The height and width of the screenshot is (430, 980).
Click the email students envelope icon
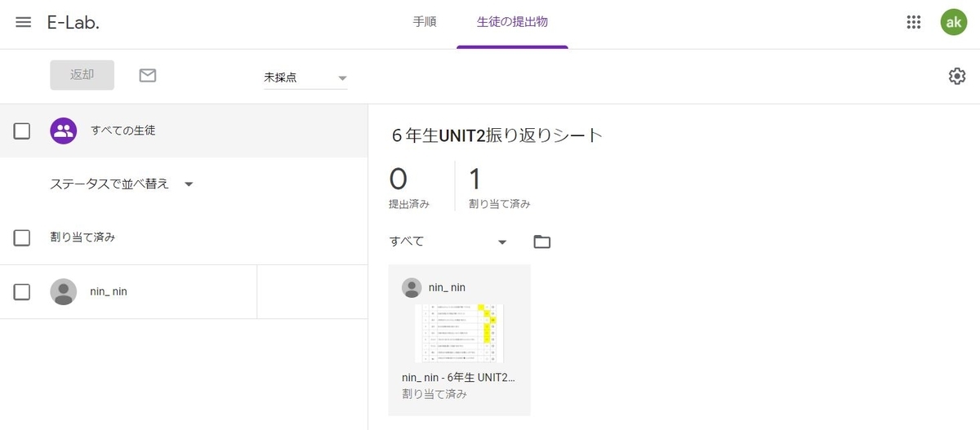pyautogui.click(x=148, y=75)
